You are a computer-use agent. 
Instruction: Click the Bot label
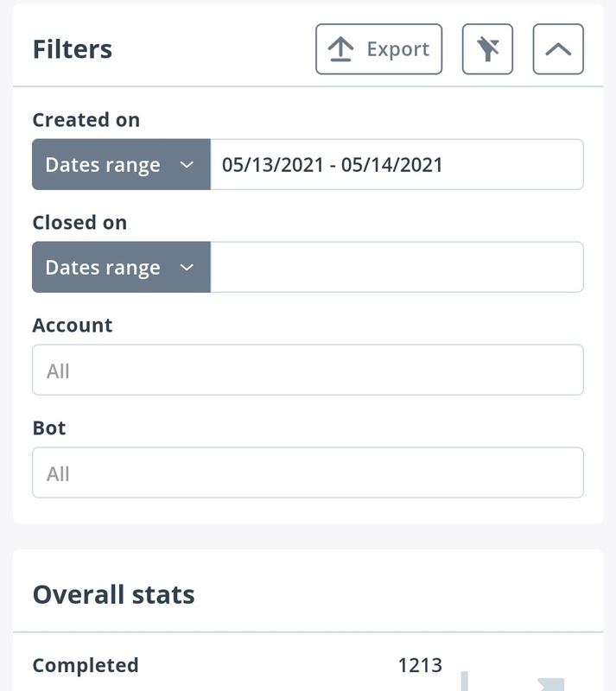[x=49, y=428]
